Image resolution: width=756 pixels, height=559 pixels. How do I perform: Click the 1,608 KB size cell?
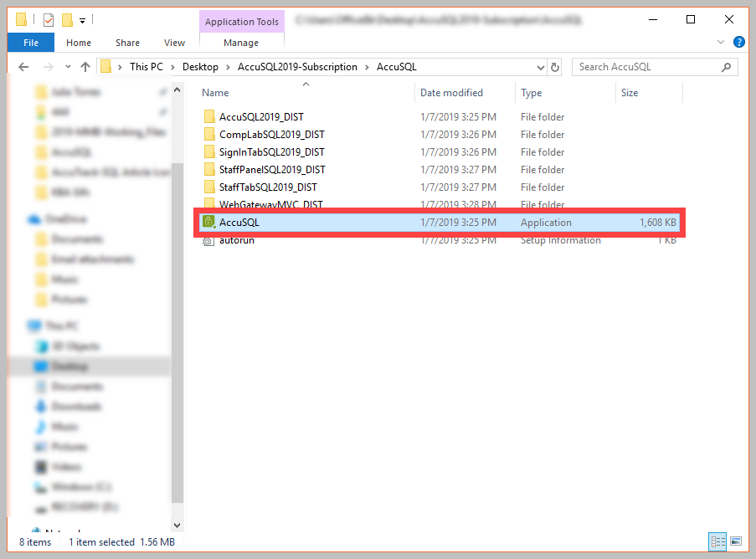(x=658, y=222)
